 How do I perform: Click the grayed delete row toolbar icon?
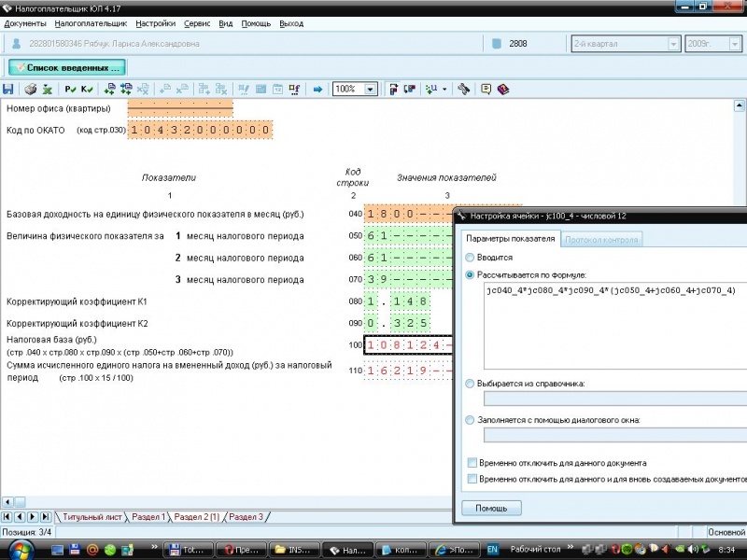pos(181,89)
